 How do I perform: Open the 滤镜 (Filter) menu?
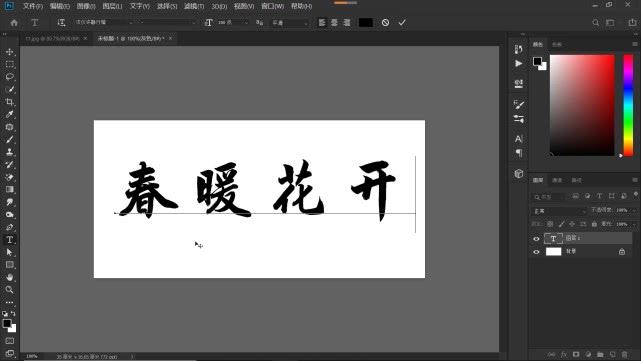click(x=194, y=6)
